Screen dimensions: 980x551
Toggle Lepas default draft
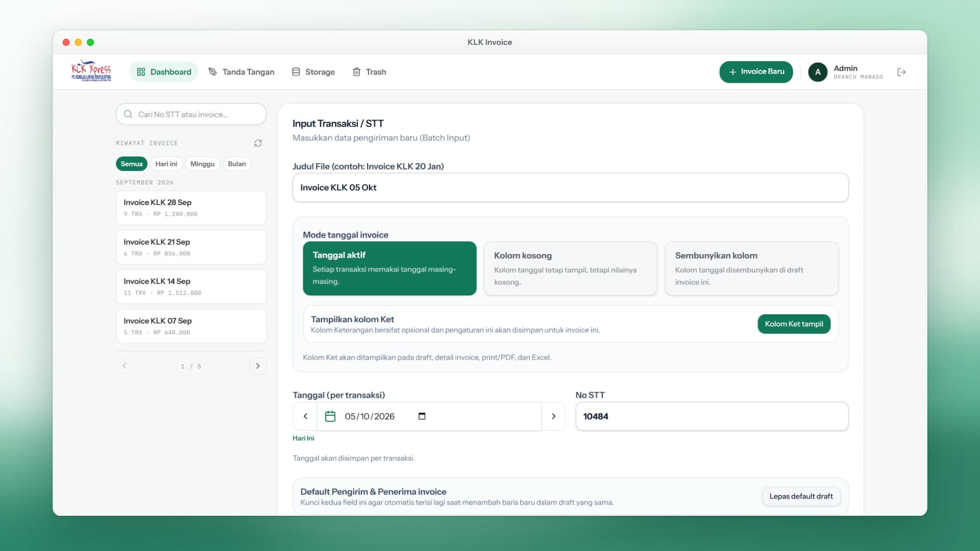[x=801, y=496]
